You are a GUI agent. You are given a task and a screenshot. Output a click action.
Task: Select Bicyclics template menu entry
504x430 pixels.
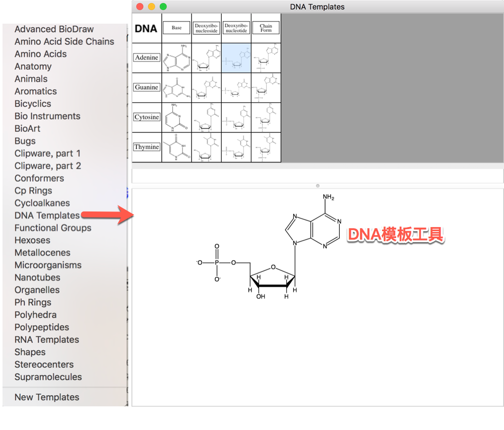(x=33, y=104)
